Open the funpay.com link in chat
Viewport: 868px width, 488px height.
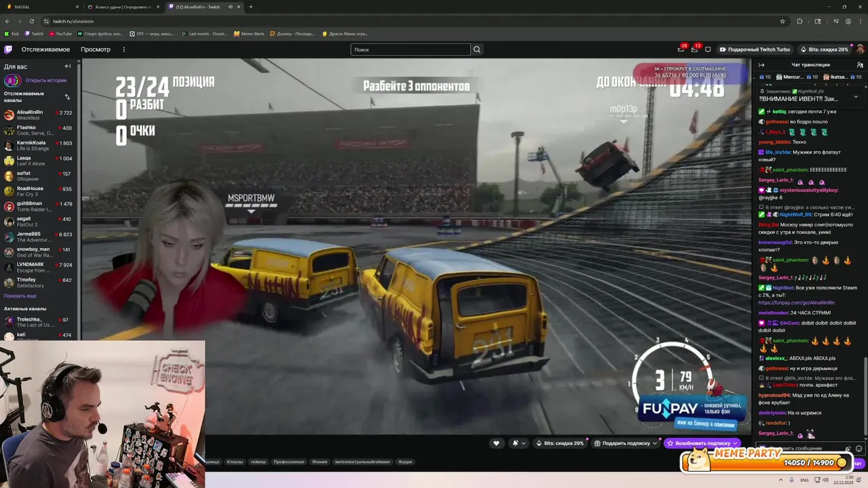pos(797,303)
